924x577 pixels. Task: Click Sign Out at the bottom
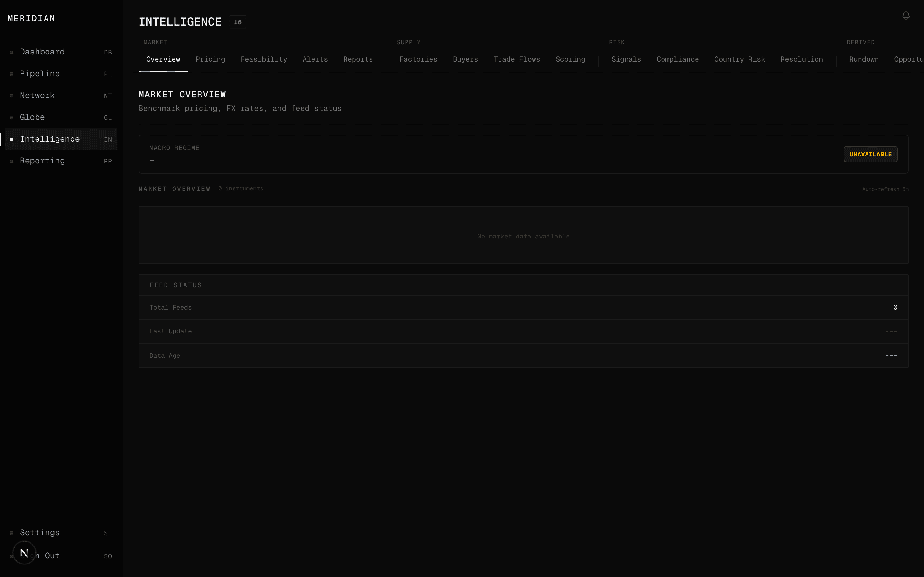pyautogui.click(x=40, y=556)
